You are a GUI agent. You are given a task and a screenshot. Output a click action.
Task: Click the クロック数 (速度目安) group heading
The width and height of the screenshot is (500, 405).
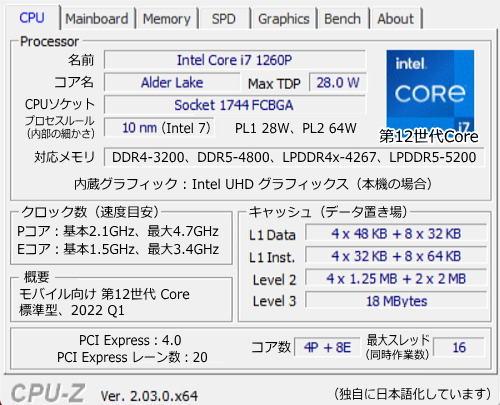[90, 212]
